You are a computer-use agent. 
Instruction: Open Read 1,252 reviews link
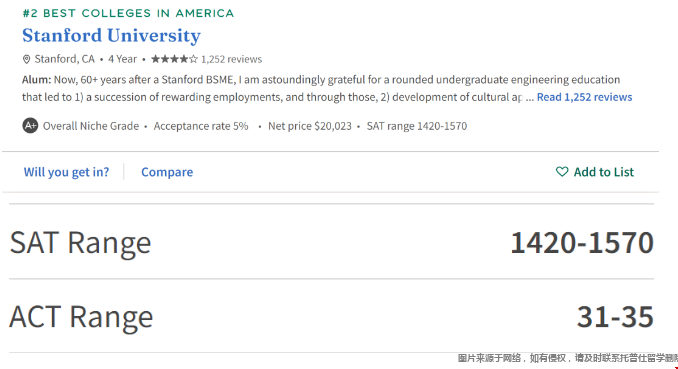pyautogui.click(x=584, y=97)
